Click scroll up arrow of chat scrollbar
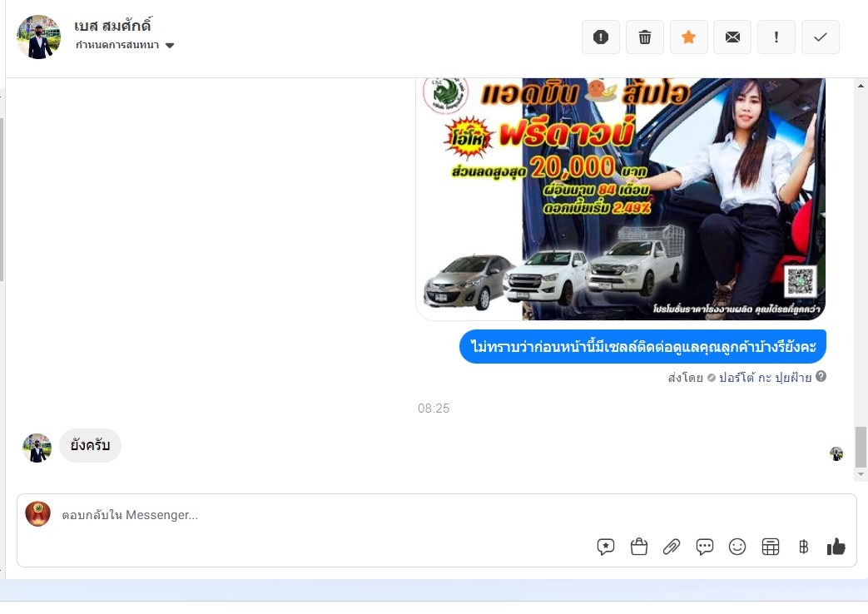The height and width of the screenshot is (614, 868). click(x=861, y=85)
